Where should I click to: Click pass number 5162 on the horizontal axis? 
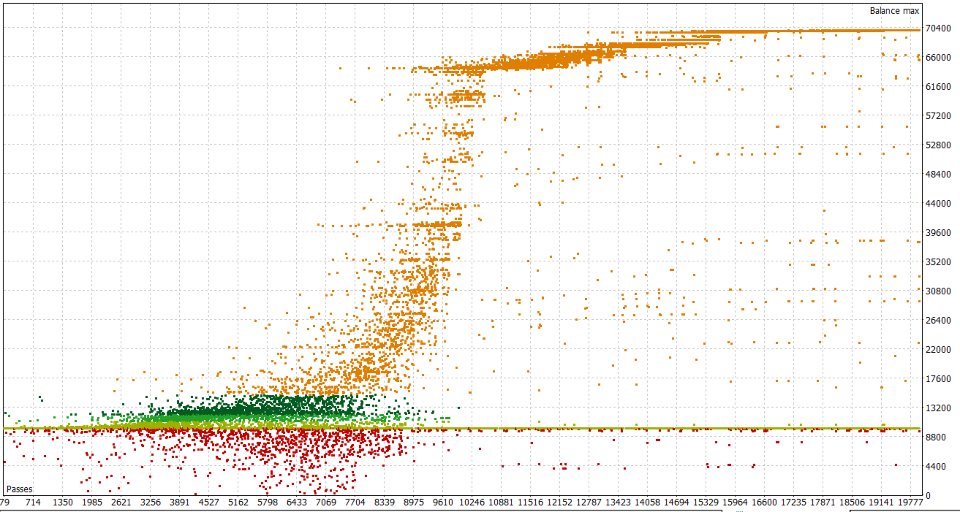click(x=238, y=502)
